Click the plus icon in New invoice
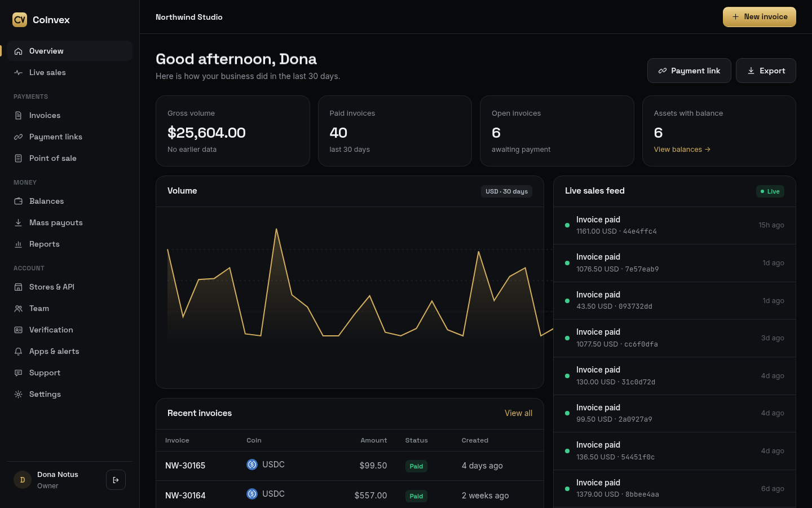The image size is (812, 508). tap(735, 17)
